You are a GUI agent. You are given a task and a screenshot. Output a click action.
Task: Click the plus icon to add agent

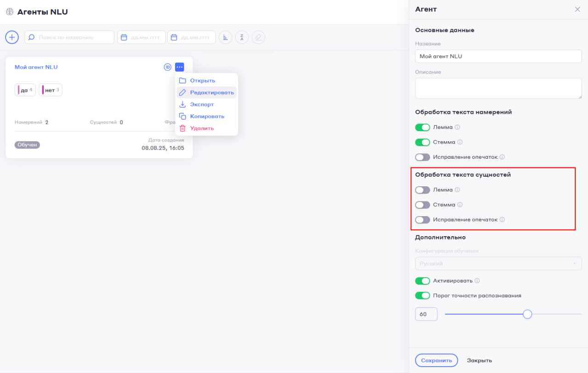click(12, 37)
